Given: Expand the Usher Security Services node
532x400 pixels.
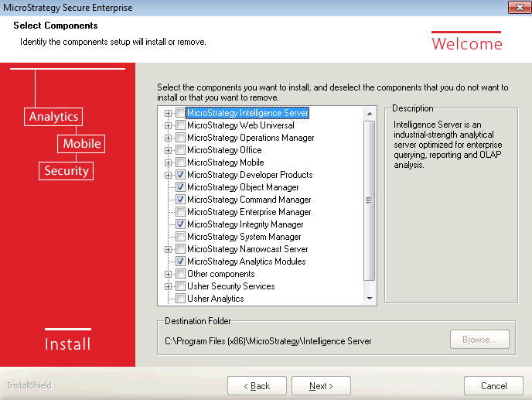Looking at the screenshot, I should [168, 286].
